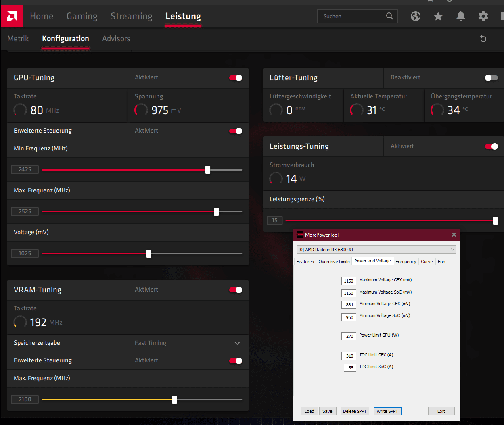
Task: Open the Features tab in MorePowerTool
Action: click(305, 262)
